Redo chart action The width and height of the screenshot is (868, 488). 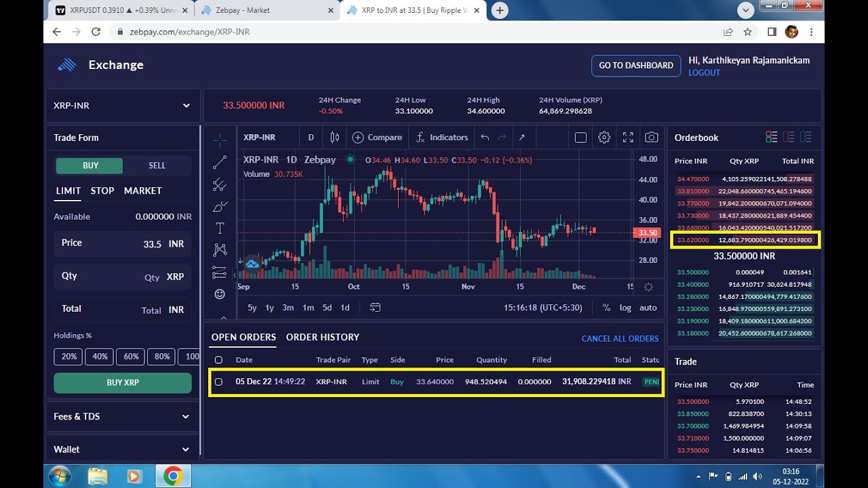502,138
